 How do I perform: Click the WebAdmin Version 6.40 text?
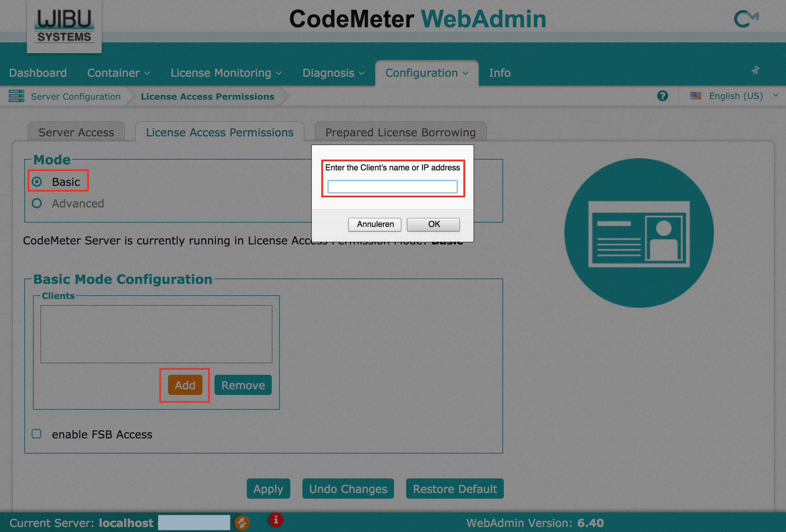coord(535,523)
